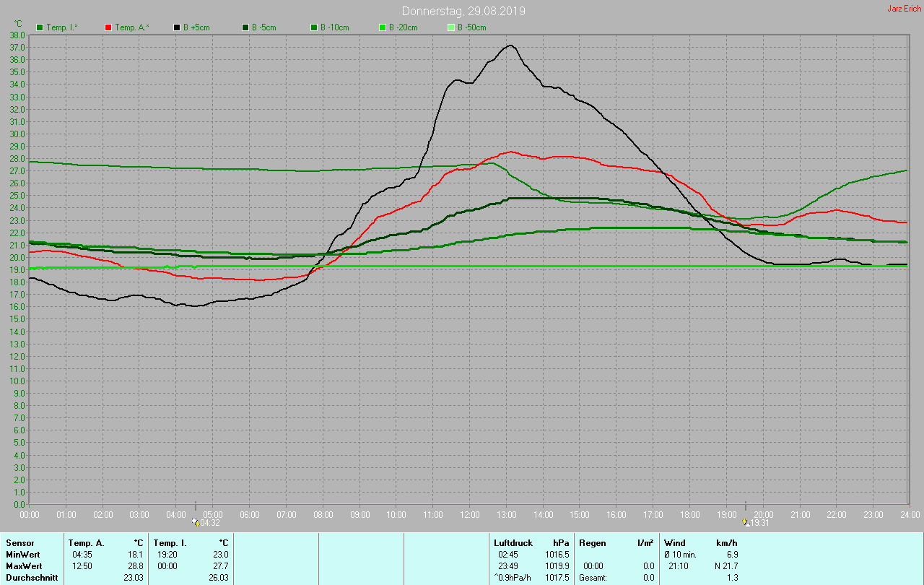This screenshot has width=924, height=585.
Task: Click the "04:32" sunrise time label
Action: (x=210, y=523)
